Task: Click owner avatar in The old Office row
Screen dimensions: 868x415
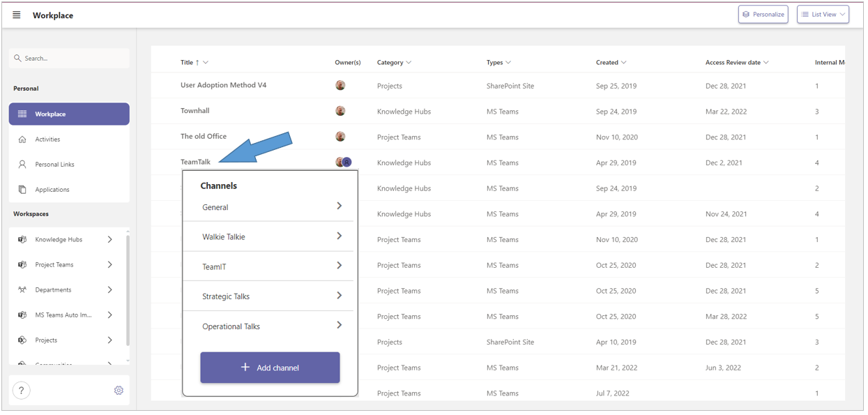Action: point(340,137)
